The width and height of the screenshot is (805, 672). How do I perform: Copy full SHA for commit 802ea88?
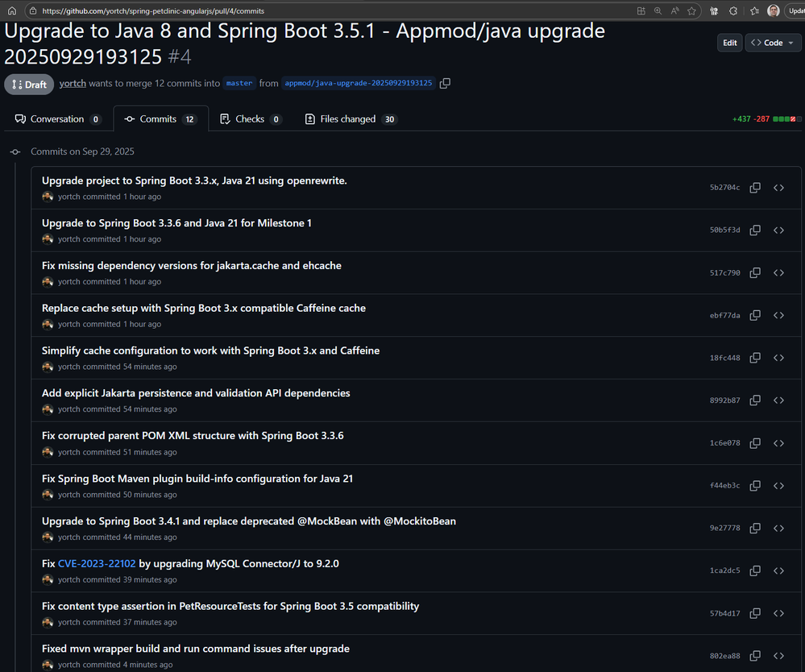tap(755, 656)
